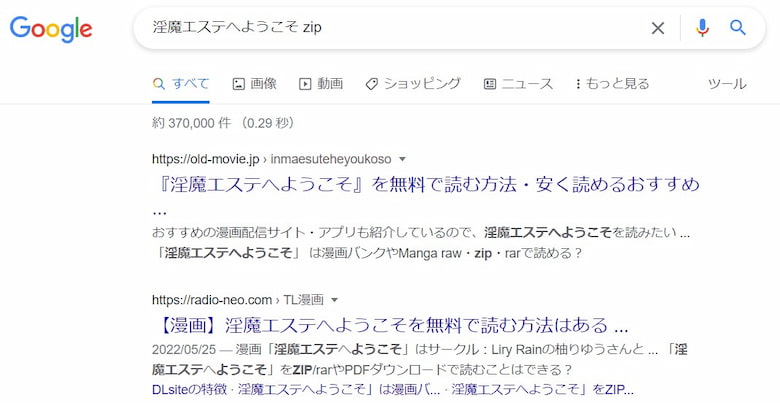Open the ツール options
780x403 pixels.
point(727,84)
